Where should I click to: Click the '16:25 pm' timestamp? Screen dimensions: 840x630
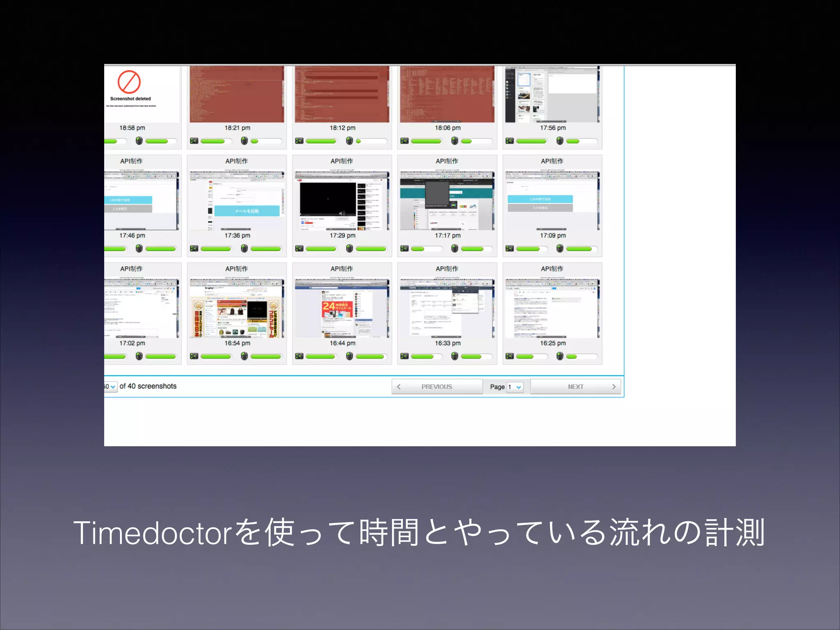pyautogui.click(x=553, y=343)
